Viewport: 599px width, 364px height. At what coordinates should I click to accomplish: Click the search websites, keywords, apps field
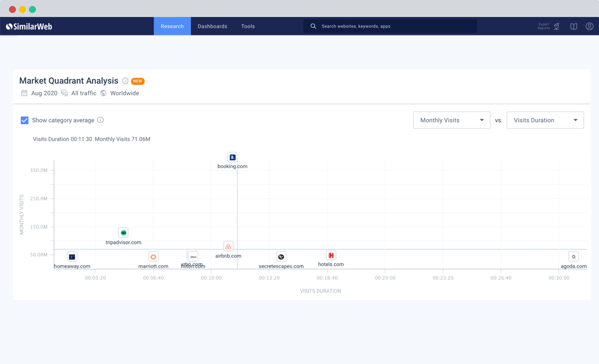390,26
